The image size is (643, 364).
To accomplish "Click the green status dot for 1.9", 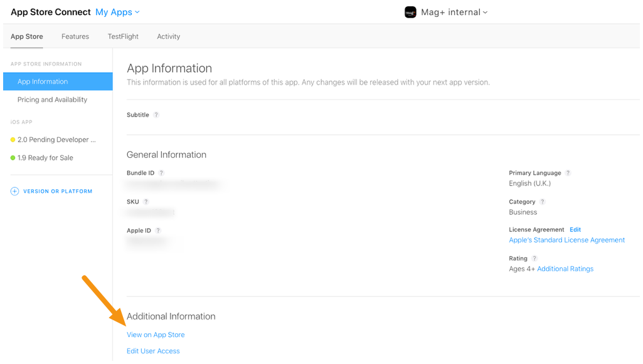I will (x=13, y=158).
